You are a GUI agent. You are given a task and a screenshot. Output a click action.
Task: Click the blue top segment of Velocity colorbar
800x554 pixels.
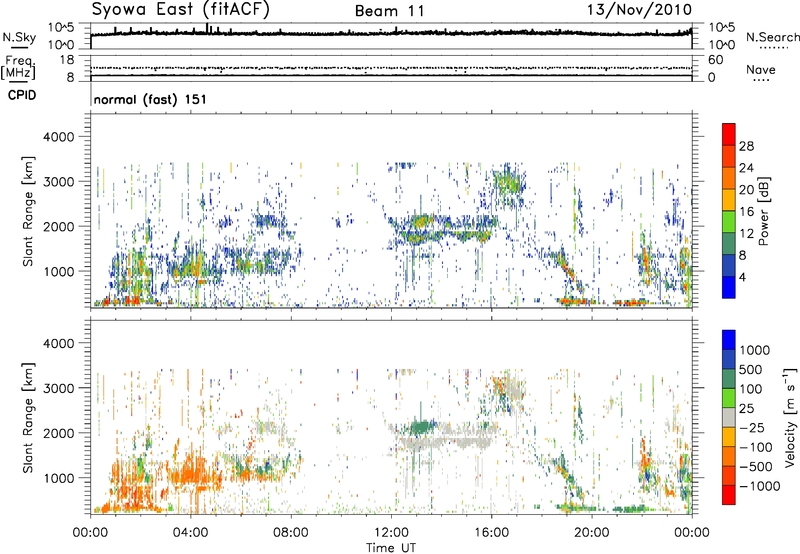click(729, 340)
